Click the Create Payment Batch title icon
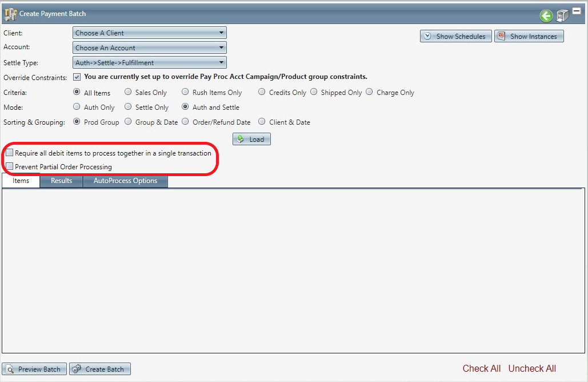Viewport: 588px width, 382px height. pyautogui.click(x=10, y=14)
